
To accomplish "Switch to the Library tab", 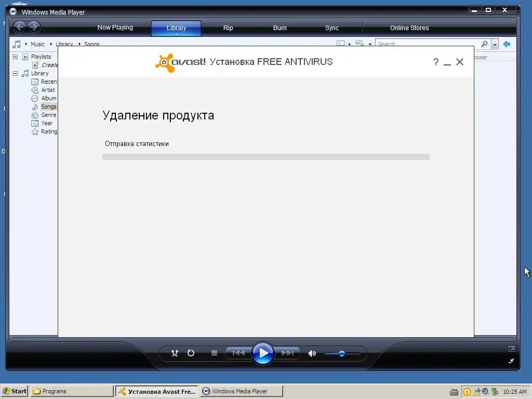I will pyautogui.click(x=176, y=28).
